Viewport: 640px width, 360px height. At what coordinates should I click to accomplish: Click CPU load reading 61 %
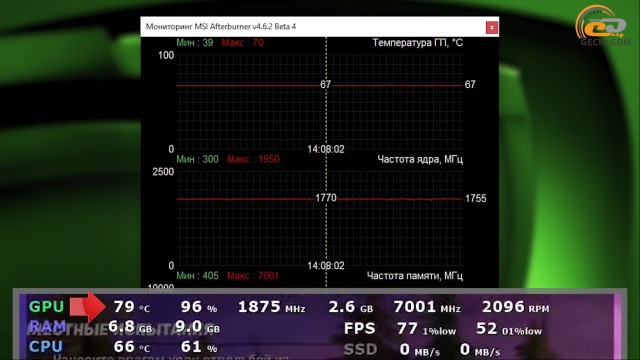[x=199, y=347]
